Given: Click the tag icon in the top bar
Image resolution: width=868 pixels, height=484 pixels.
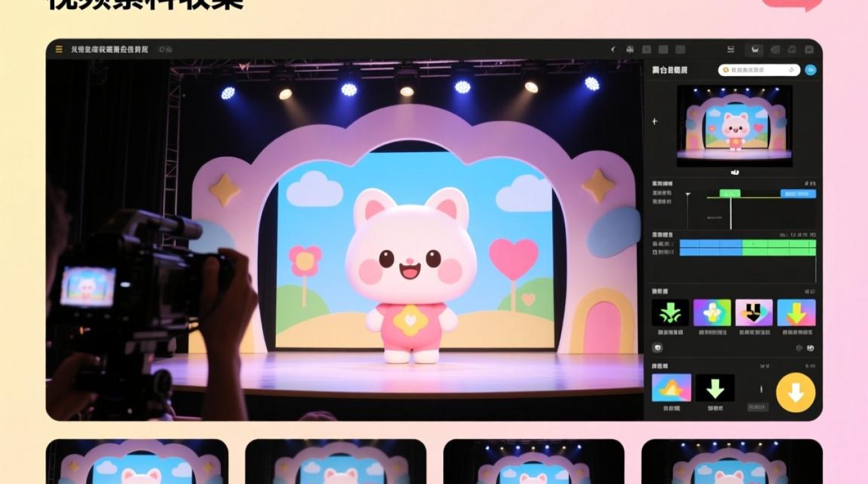Looking at the screenshot, I should (x=775, y=50).
